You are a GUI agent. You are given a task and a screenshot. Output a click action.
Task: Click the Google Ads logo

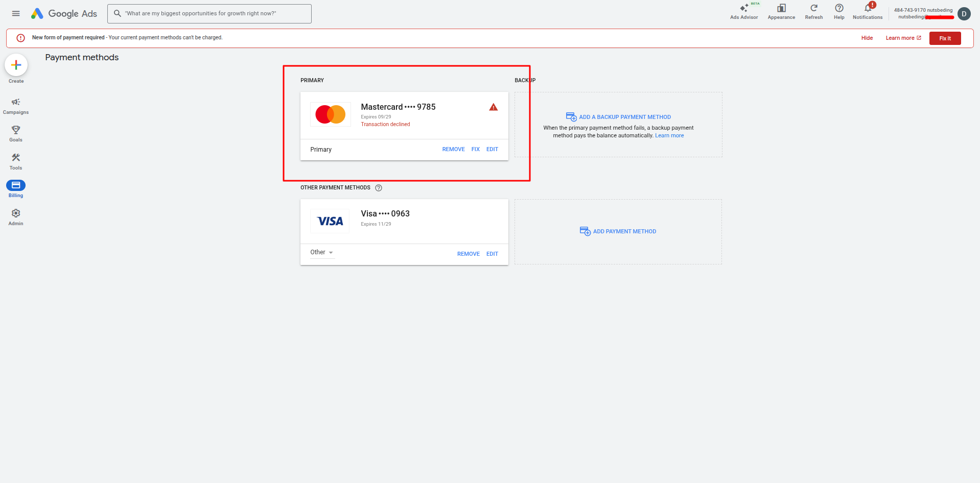click(x=64, y=14)
